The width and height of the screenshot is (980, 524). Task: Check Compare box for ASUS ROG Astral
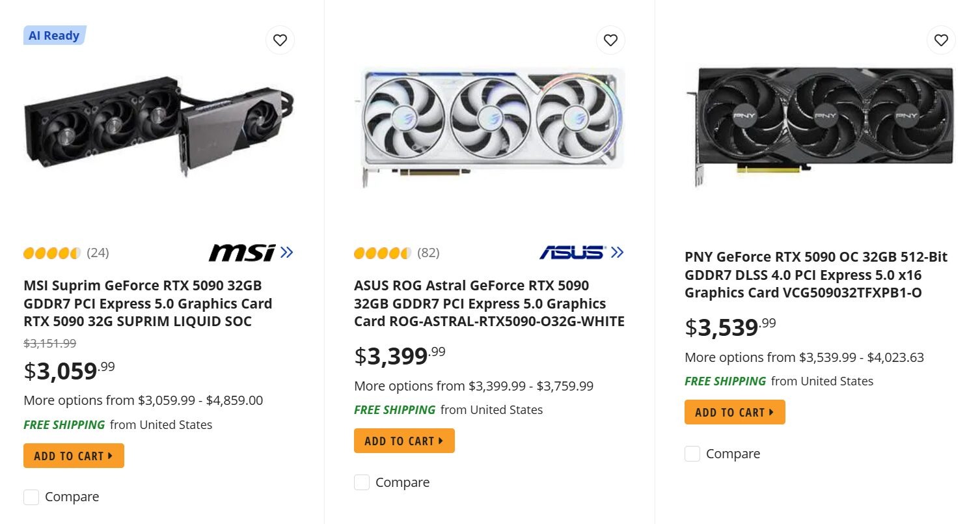click(x=362, y=482)
